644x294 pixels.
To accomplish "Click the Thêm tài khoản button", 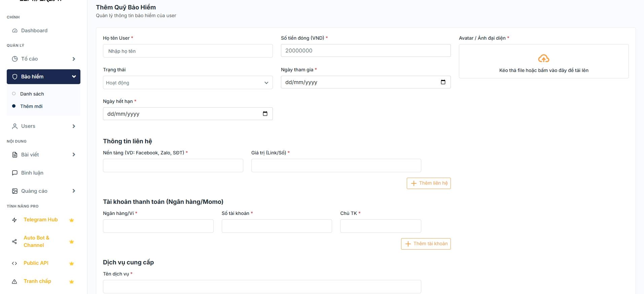I will click(x=426, y=244).
